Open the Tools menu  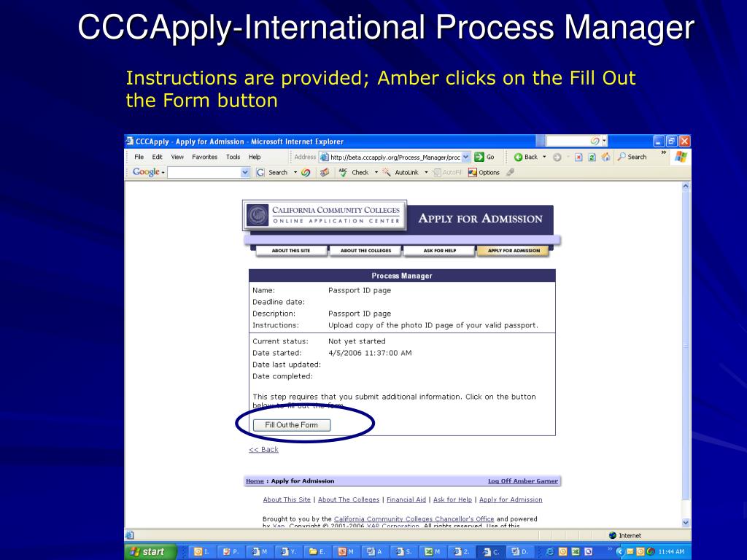pos(233,157)
